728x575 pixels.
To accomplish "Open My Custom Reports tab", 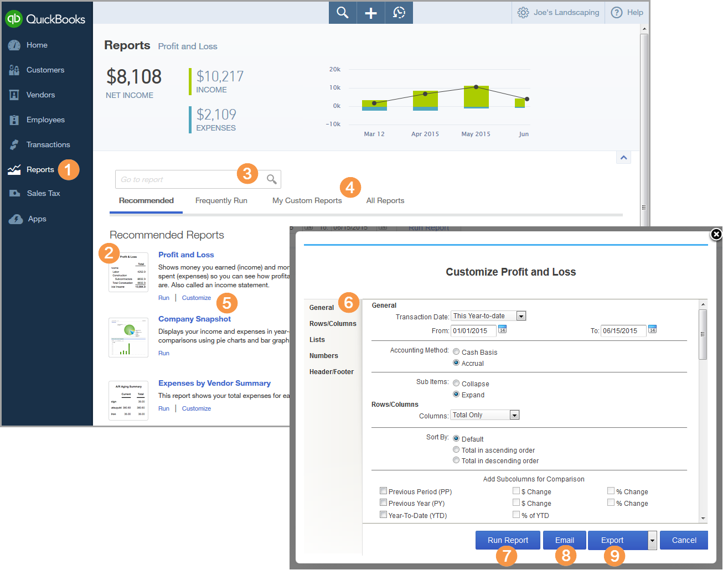I will pos(307,201).
